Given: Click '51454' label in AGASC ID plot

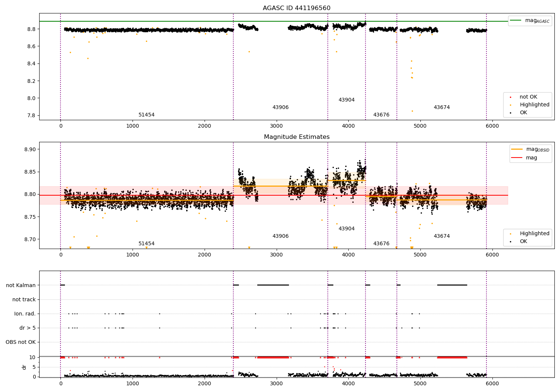Looking at the screenshot, I should click(146, 115).
